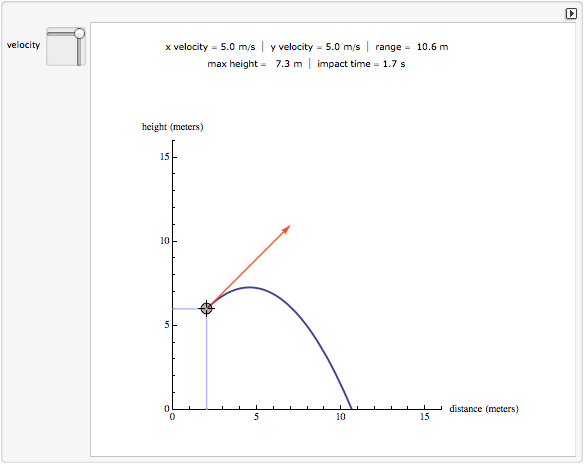Click the horizontal light-blue guide line left of the launch point
This screenshot has height=464, width=585.
point(188,308)
